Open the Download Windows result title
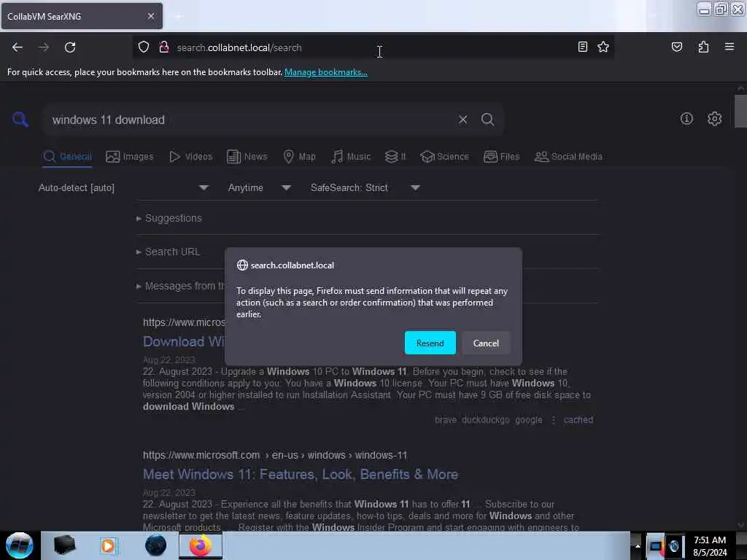The image size is (747, 560). [x=184, y=341]
